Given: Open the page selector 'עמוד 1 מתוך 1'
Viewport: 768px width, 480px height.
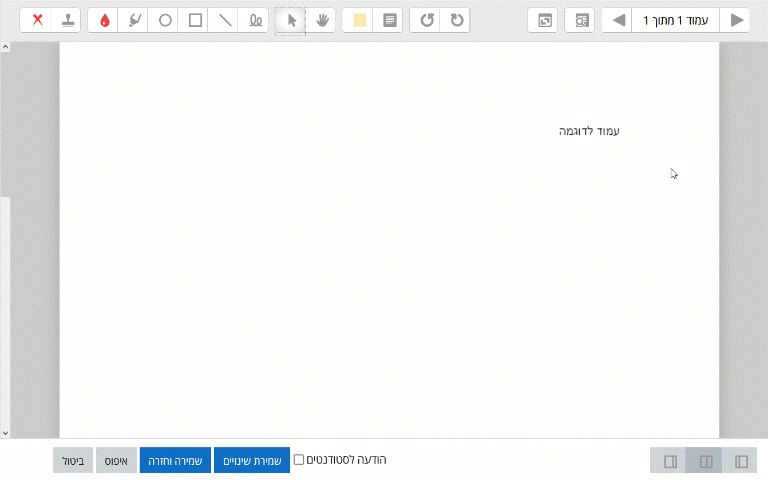Looking at the screenshot, I should (x=675, y=20).
